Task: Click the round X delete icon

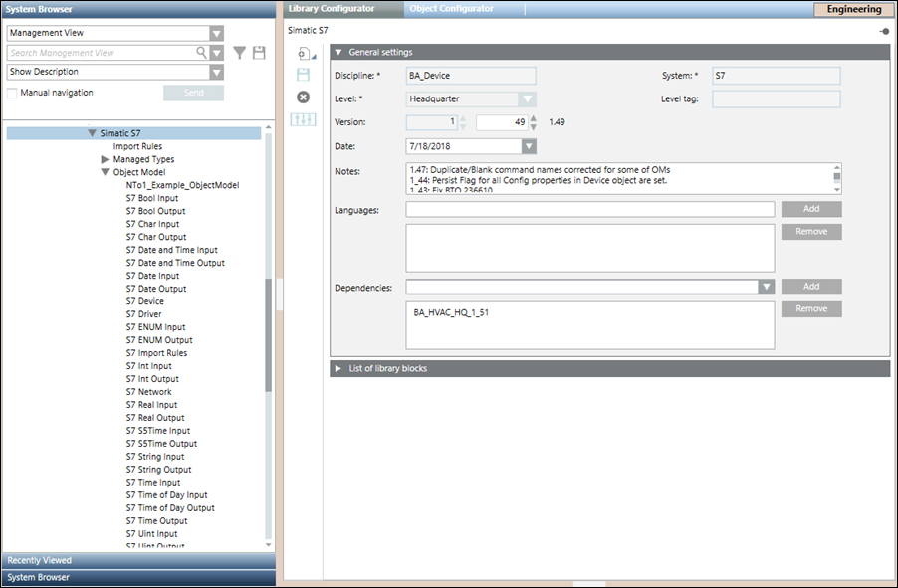Action: [x=304, y=97]
